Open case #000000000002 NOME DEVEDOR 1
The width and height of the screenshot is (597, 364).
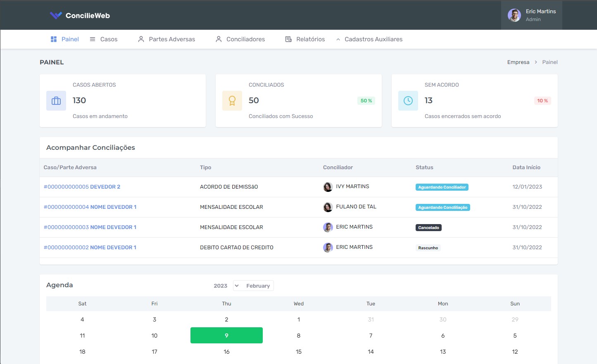(90, 248)
